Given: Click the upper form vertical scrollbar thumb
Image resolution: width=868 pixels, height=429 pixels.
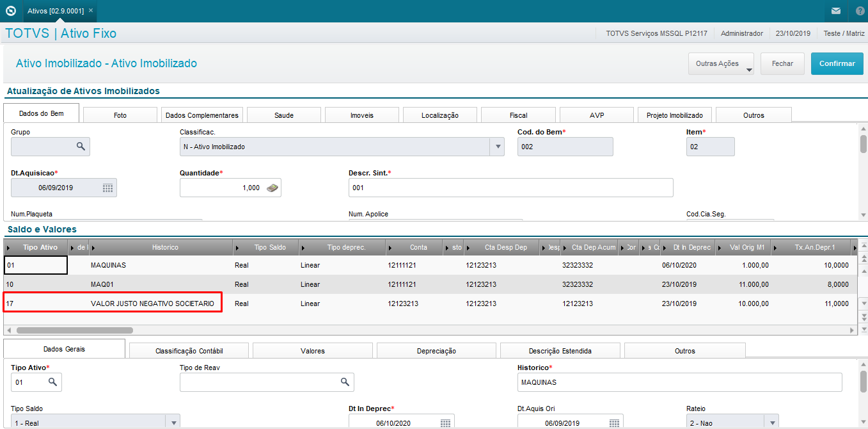Looking at the screenshot, I should point(863,144).
